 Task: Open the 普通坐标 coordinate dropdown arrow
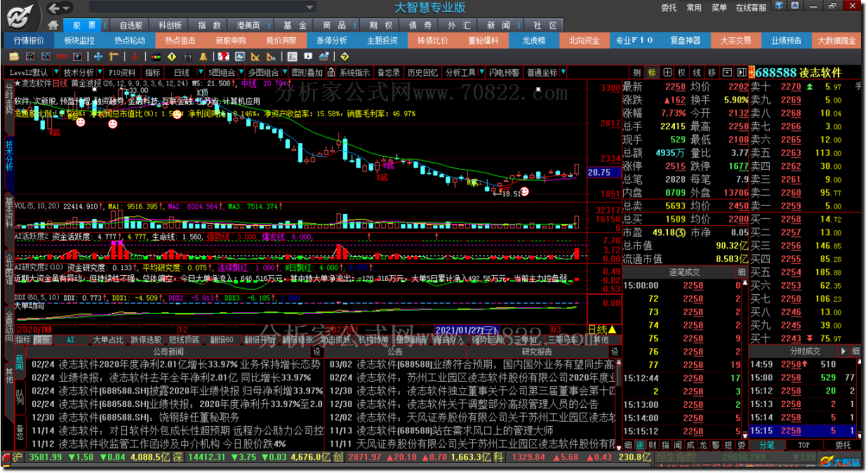pos(562,72)
